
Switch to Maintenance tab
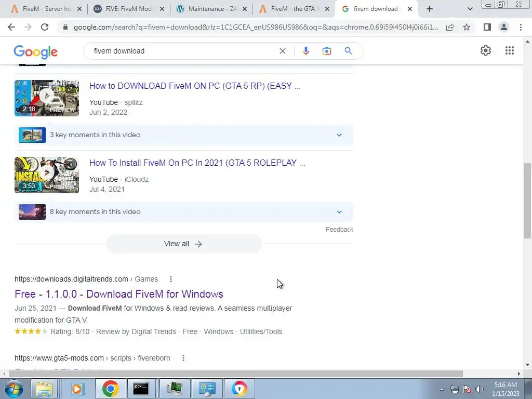click(212, 9)
